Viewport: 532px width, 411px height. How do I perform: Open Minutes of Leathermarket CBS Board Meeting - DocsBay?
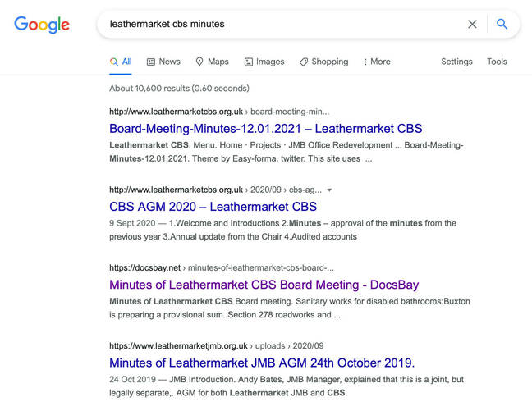coord(264,285)
